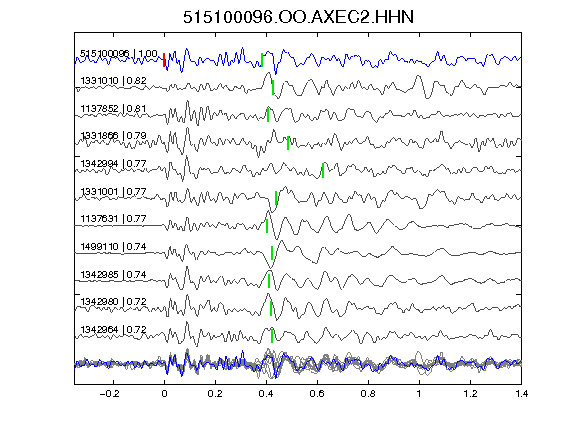The width and height of the screenshot is (576, 432).
Task: Select the trace label 1499110 | 0.74
Action: point(113,246)
